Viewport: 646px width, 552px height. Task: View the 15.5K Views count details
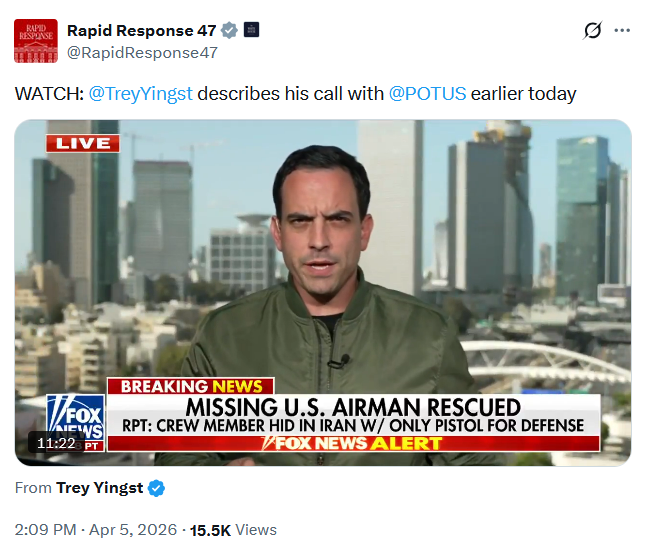tap(233, 530)
